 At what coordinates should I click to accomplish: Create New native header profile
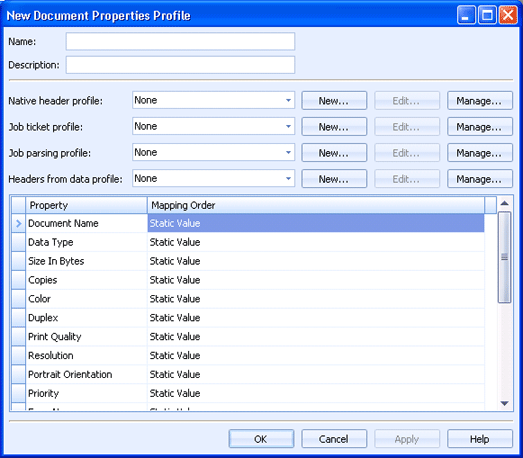tap(334, 100)
